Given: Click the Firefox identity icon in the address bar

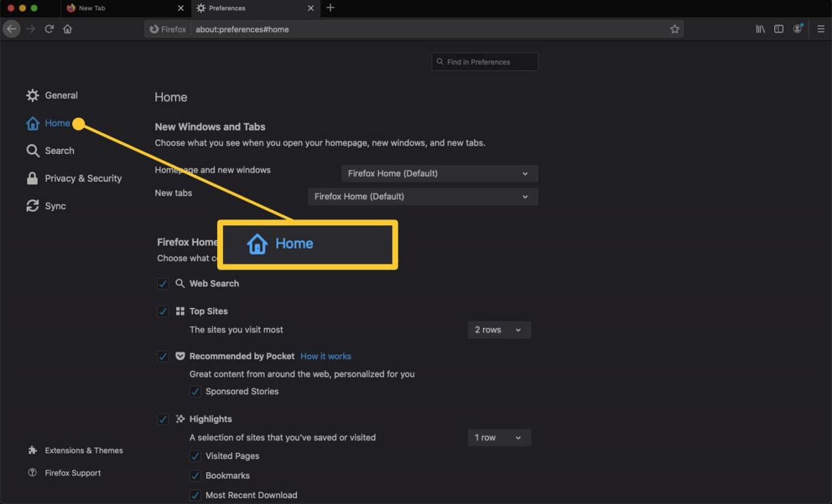Looking at the screenshot, I should (x=168, y=29).
